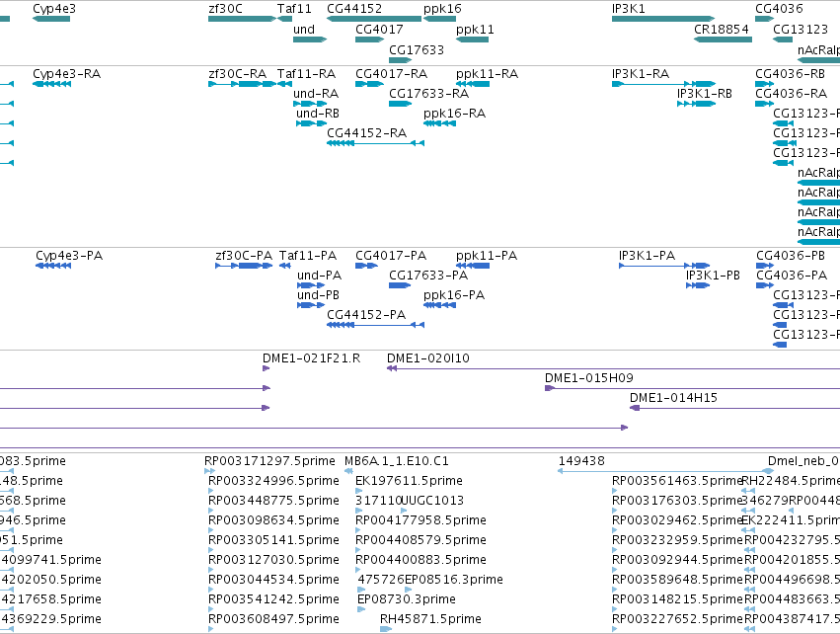Select the MB6A.1_1.E10.C1 EST label

pyautogui.click(x=397, y=461)
